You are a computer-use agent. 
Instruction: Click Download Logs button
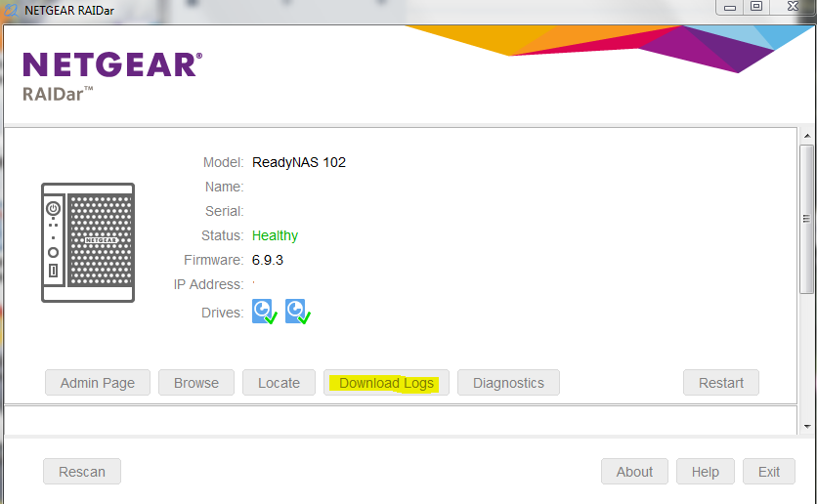coord(386,383)
